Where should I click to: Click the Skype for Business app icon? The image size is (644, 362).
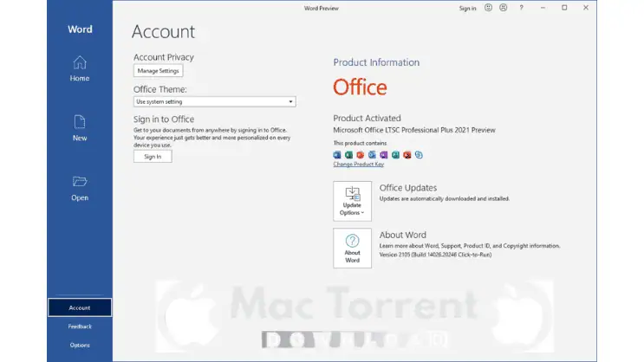[x=419, y=155]
